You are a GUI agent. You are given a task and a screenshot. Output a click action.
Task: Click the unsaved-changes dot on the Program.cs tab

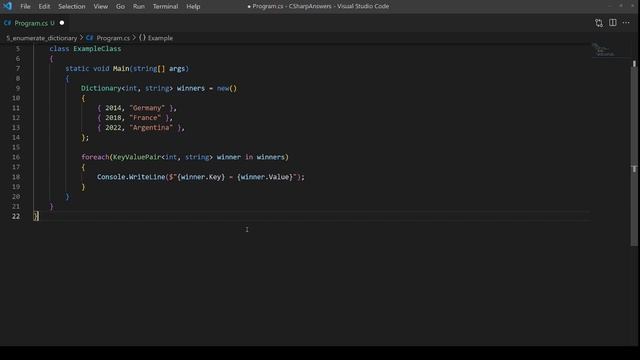tap(62, 23)
